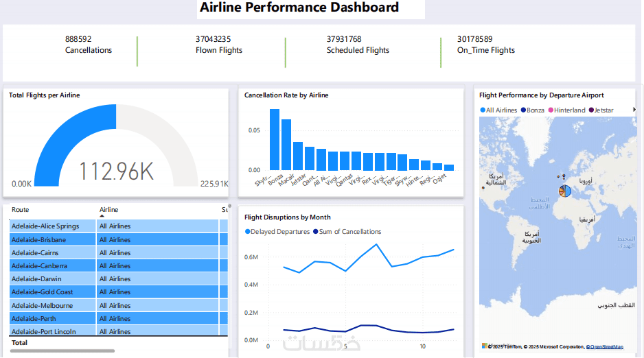
Task: Click the legend next-page arrow on the map visual
Action: (634, 110)
